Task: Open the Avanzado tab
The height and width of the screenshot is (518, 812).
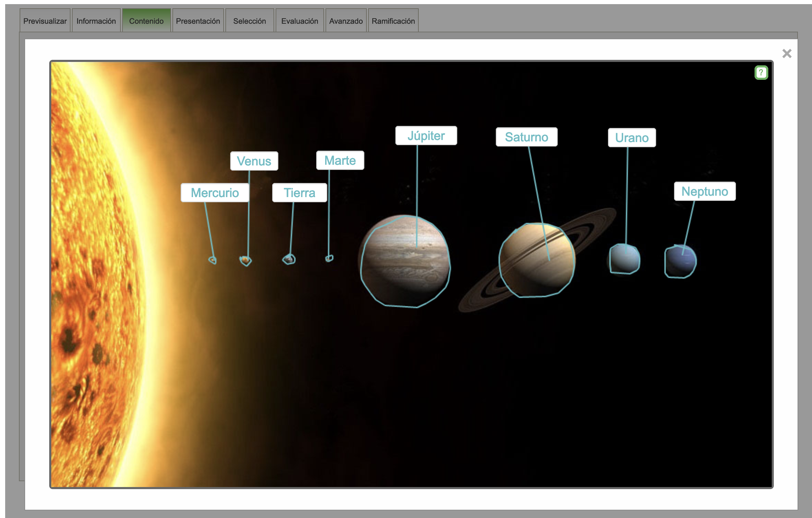Action: pos(346,21)
